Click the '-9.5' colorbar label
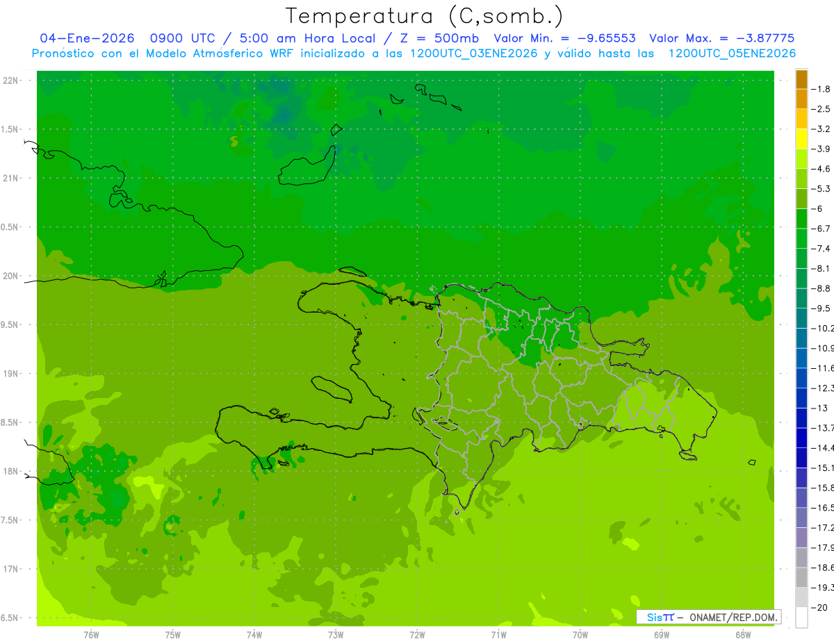This screenshot has height=644, width=834. [821, 308]
